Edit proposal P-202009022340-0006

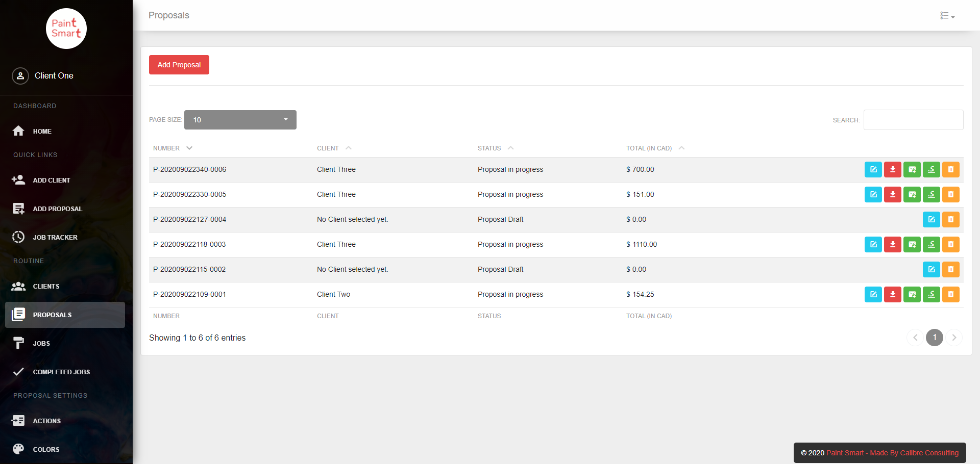(873, 170)
